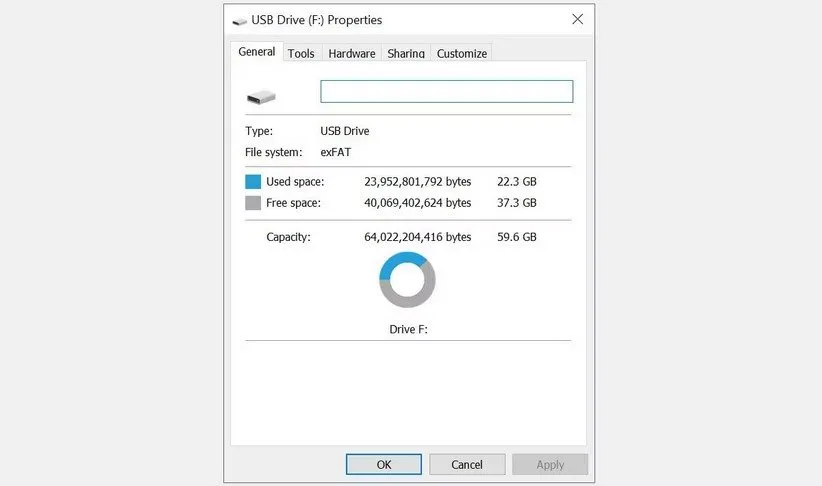The width and height of the screenshot is (822, 486).
Task: Click the Used space 22.3 GB value
Action: click(517, 181)
